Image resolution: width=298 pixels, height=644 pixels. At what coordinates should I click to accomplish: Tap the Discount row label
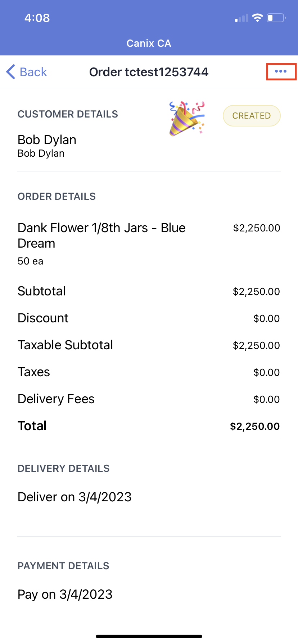pyautogui.click(x=43, y=318)
